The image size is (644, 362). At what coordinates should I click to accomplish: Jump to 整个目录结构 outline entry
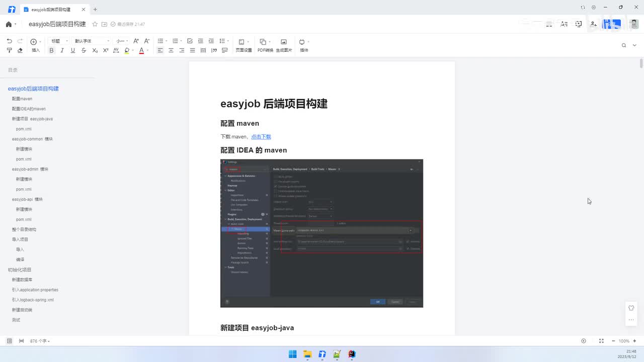pyautogui.click(x=24, y=229)
